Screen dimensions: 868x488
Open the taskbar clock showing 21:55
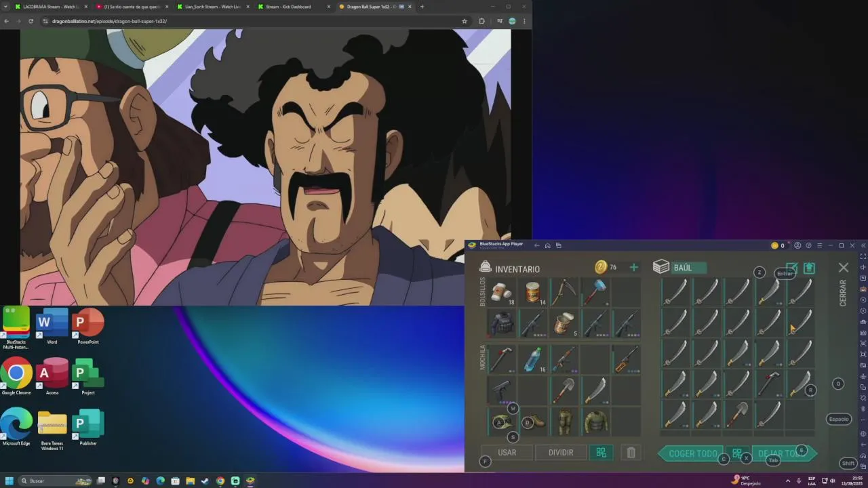pos(853,481)
